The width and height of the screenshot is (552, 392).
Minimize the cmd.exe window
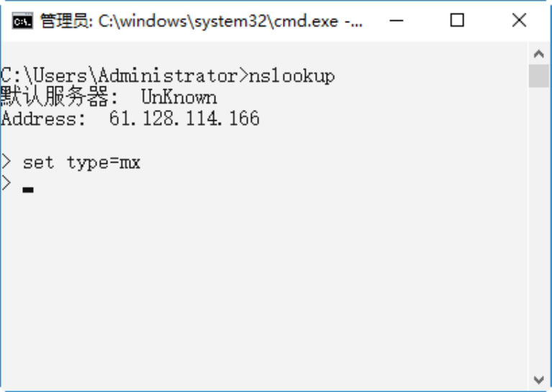coord(394,21)
